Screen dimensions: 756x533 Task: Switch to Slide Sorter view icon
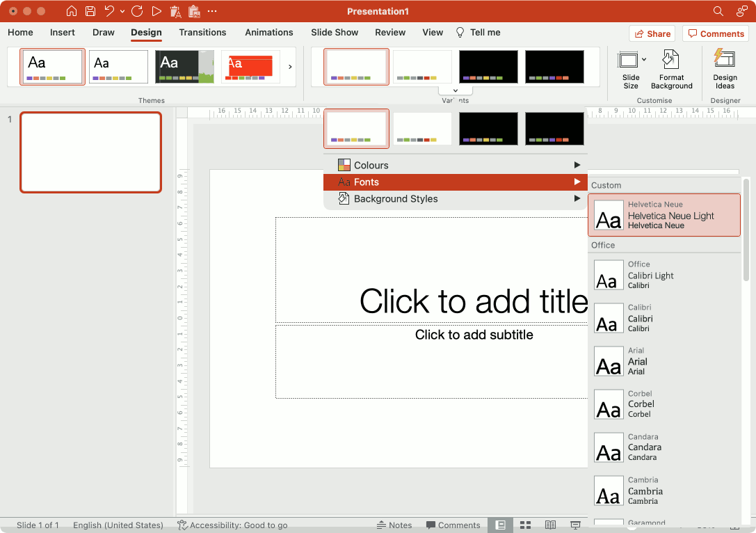[525, 525]
